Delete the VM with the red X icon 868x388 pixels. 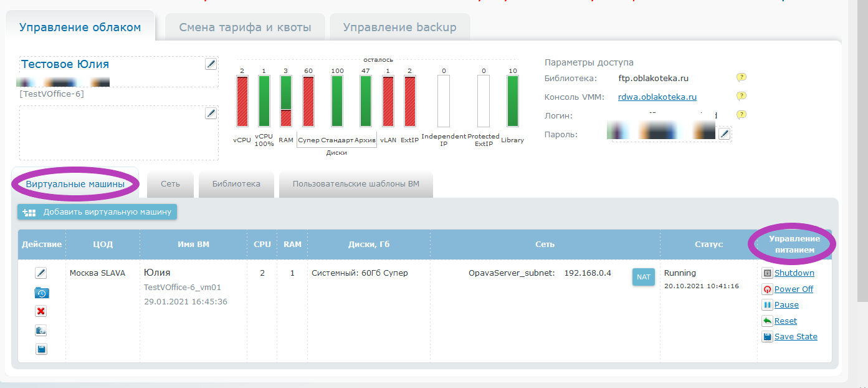pos(41,311)
